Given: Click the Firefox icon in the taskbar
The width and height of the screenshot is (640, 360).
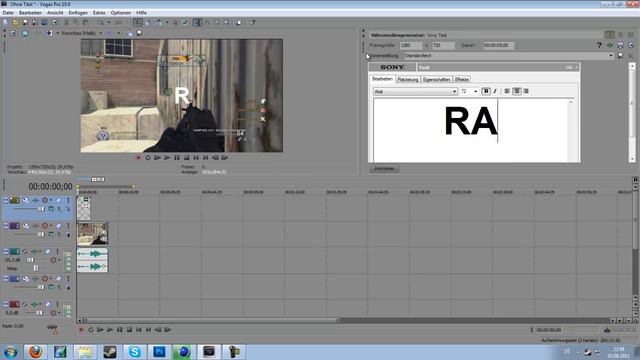Looking at the screenshot, I should tap(36, 351).
